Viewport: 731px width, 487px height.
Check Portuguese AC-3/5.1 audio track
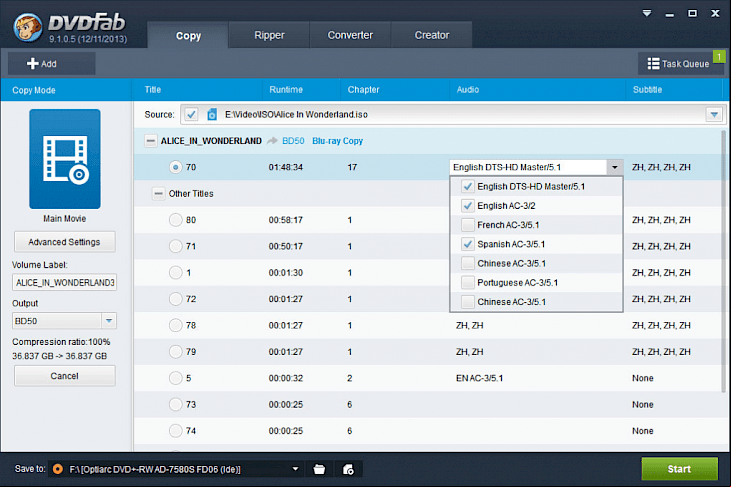click(x=467, y=282)
